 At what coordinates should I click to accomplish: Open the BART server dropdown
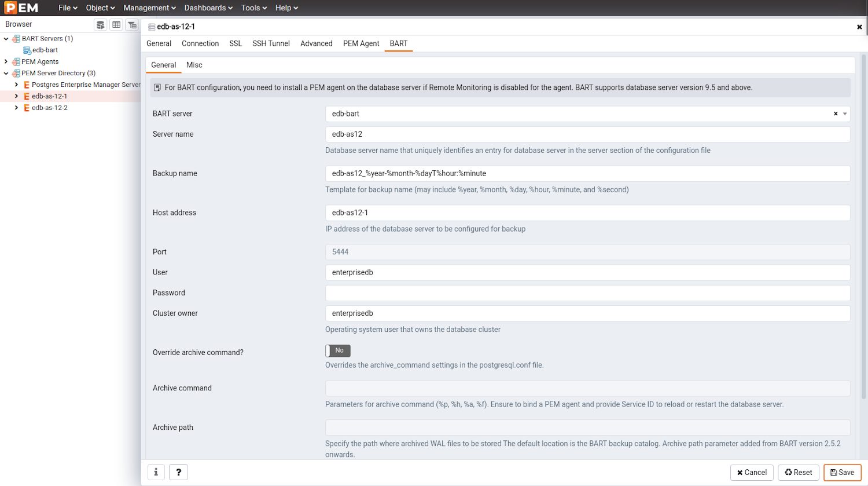pos(845,114)
